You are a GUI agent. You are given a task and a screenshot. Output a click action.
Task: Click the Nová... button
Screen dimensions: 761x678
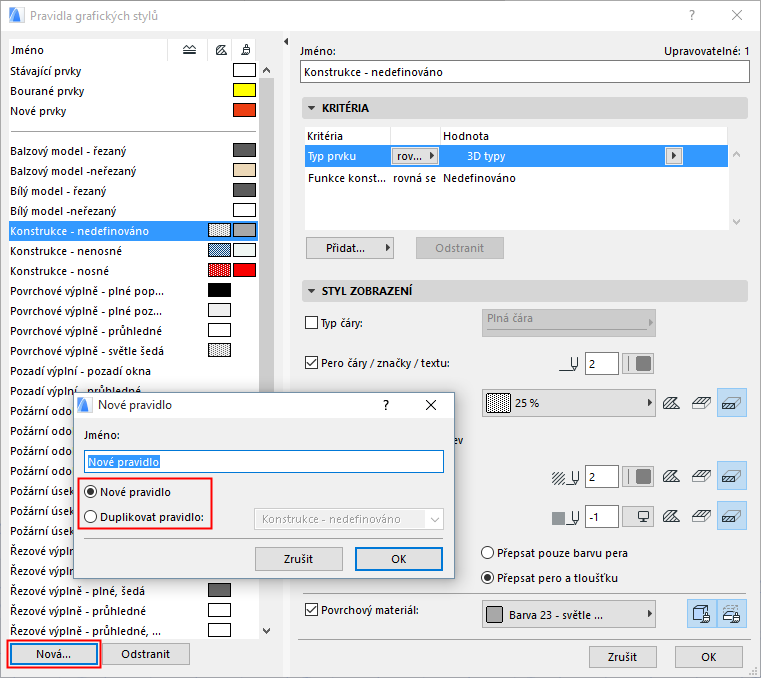[x=53, y=654]
